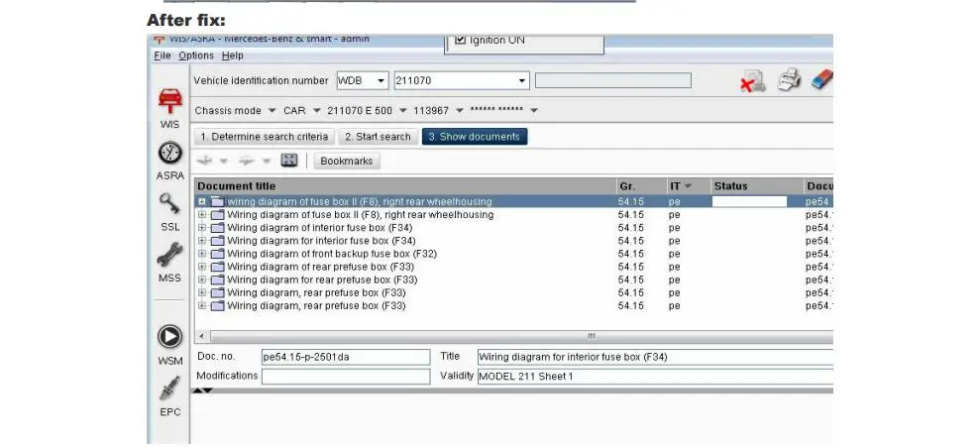Expand front backup fuse box (F32) row
This screenshot has width=980, height=448.
[202, 255]
